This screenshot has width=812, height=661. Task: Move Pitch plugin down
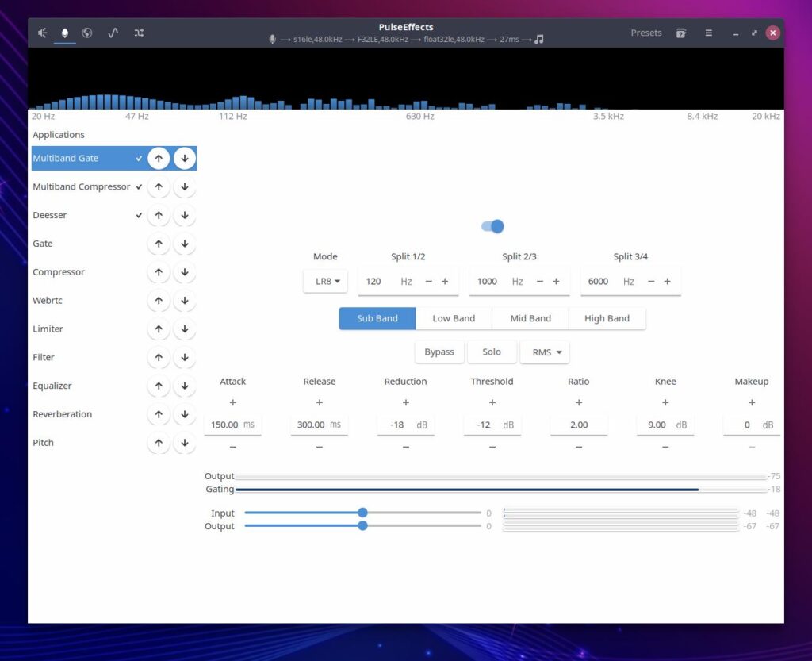(x=184, y=443)
